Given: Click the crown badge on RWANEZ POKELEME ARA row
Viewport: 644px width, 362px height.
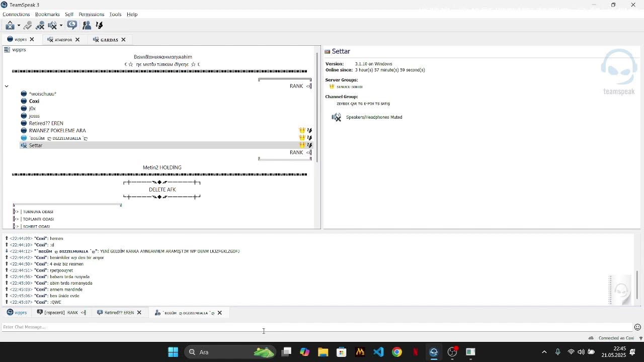Looking at the screenshot, I should pyautogui.click(x=302, y=131).
